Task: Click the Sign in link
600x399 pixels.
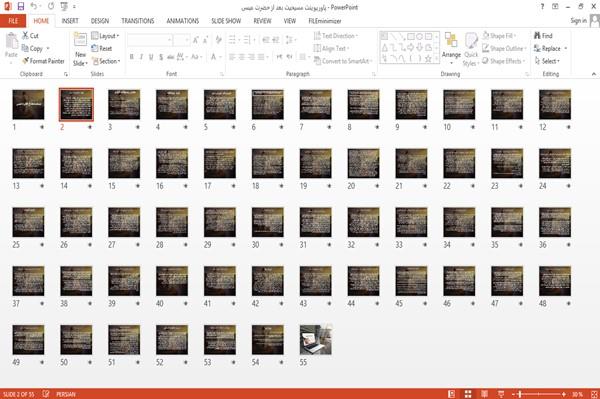Action: pos(578,21)
